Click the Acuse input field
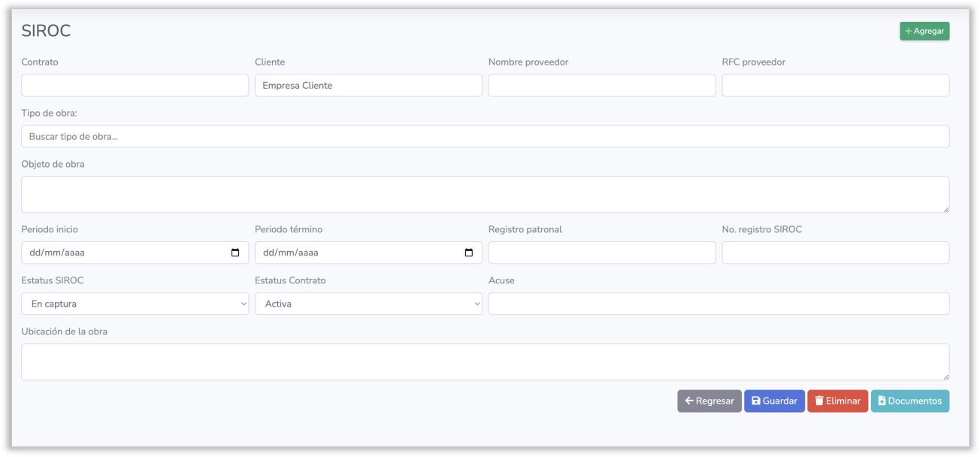This screenshot has width=980, height=457. [x=718, y=304]
